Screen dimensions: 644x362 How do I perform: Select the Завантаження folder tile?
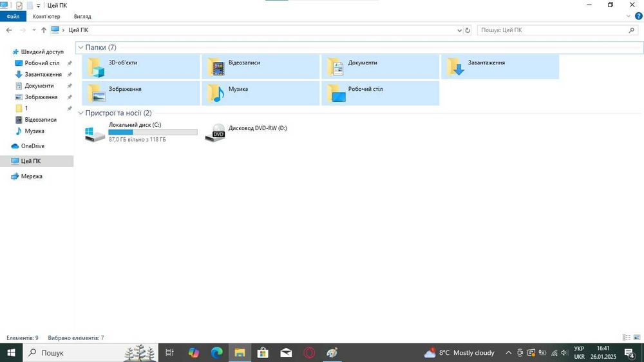coord(500,66)
